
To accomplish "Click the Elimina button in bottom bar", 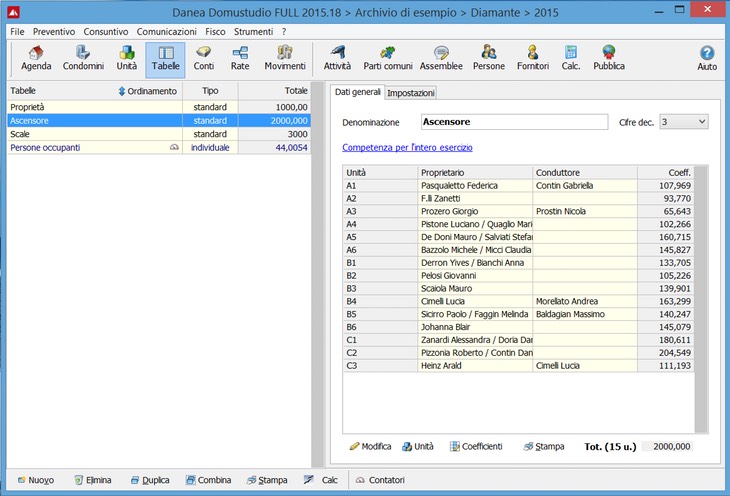I will (x=93, y=480).
